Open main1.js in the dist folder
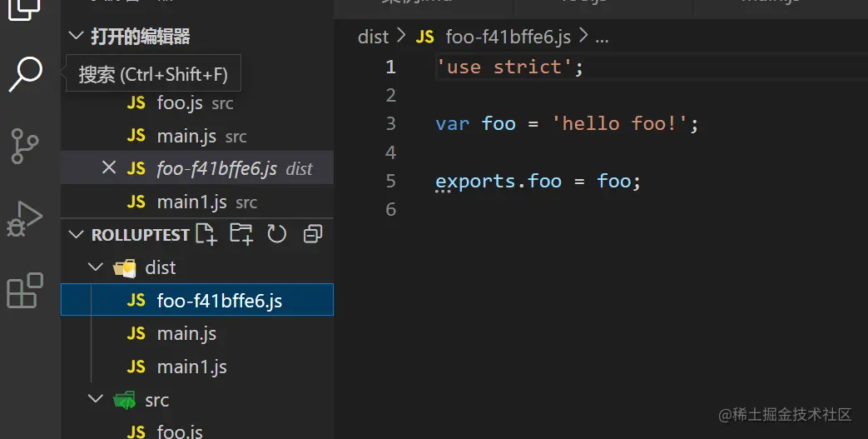Viewport: 868px width, 439px height. point(191,367)
